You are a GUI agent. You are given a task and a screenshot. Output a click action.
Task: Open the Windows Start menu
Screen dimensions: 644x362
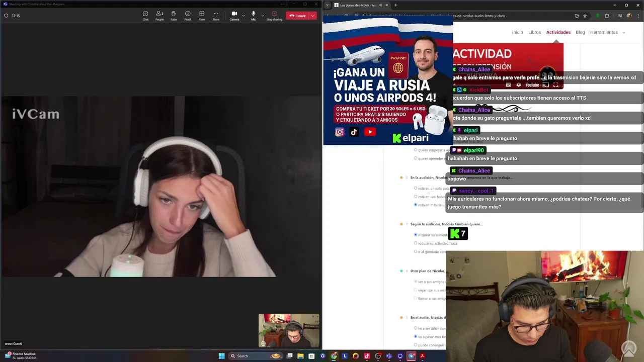pyautogui.click(x=221, y=356)
